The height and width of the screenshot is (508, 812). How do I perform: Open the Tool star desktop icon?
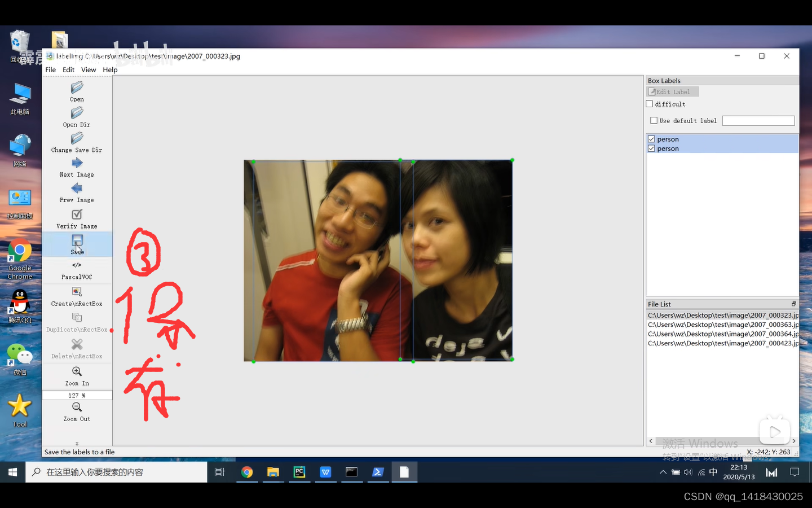(20, 411)
